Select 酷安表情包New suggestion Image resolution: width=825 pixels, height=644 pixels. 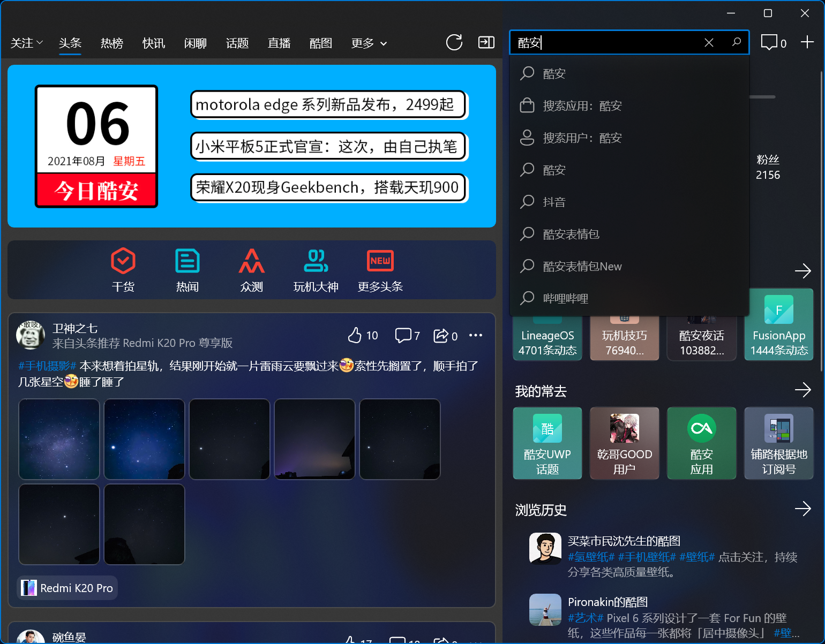(x=629, y=266)
